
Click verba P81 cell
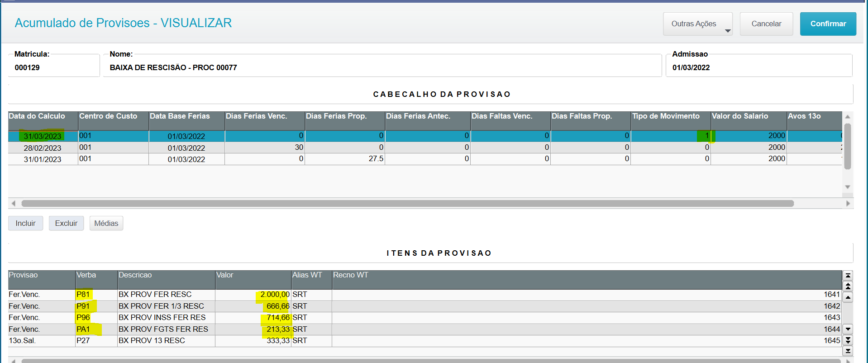[x=96, y=295]
